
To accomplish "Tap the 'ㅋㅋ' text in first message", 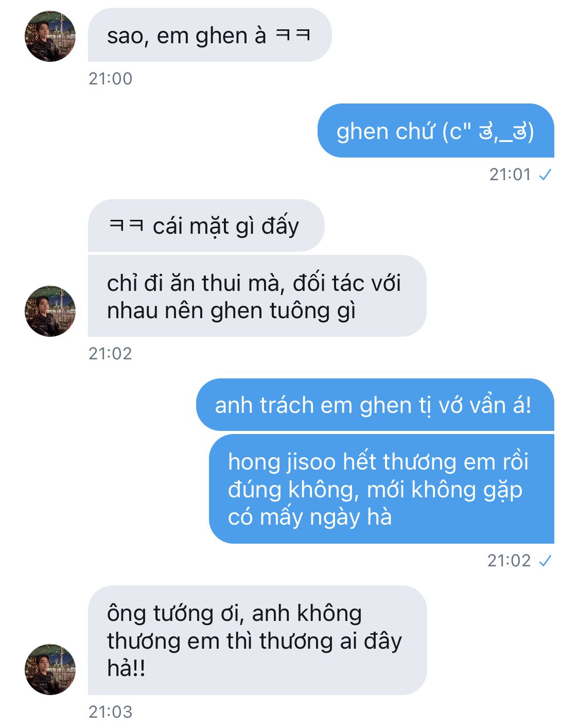I will coord(293,35).
